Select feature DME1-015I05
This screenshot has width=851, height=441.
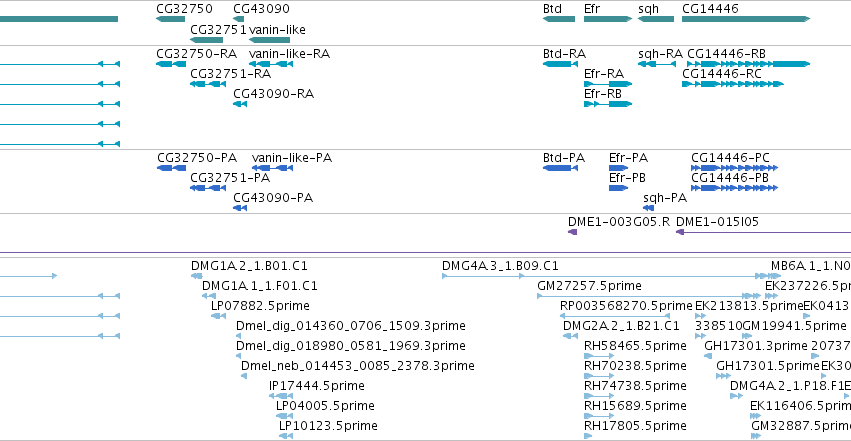coord(763,232)
